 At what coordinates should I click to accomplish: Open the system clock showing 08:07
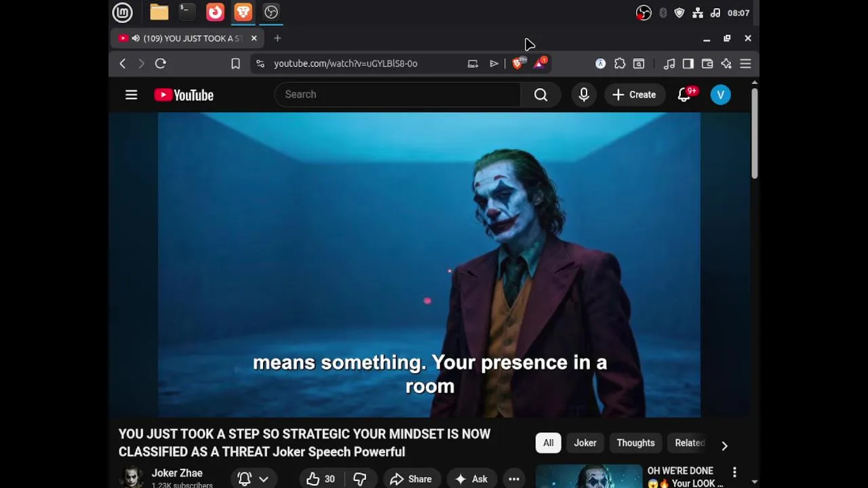738,13
